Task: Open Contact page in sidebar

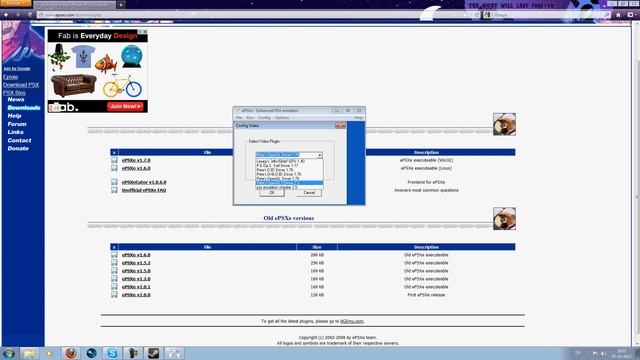Action: pyautogui.click(x=19, y=140)
